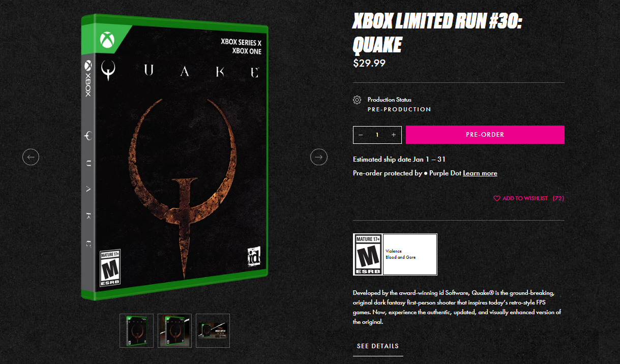Click the pink Pre-Order button
Viewport: 620px width, 364px height.
pyautogui.click(x=485, y=135)
